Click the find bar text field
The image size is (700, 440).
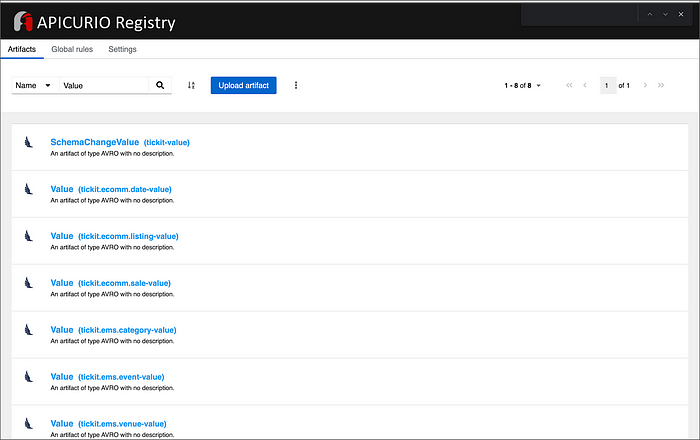579,14
